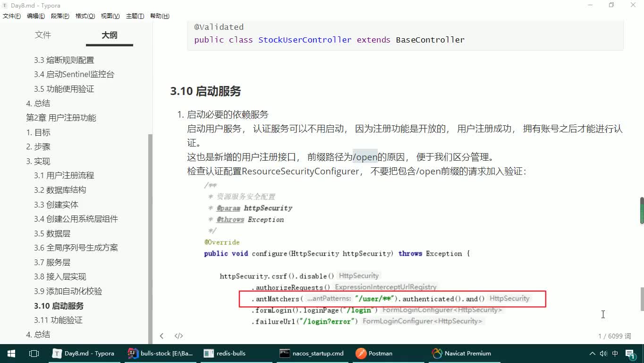Viewport: 644px width, 363px height.
Task: Jump to 3.11 功能验证
Action: (58, 320)
